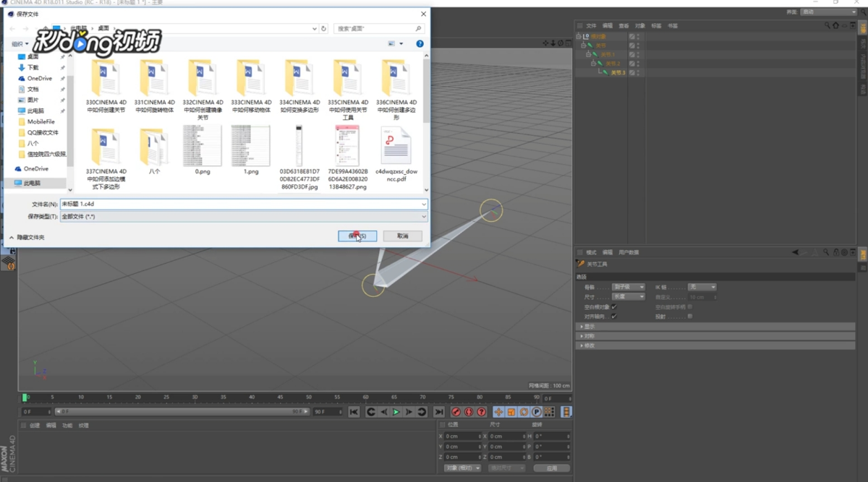This screenshot has height=482, width=868.
Task: Click the 取消 (Cancel) button in the save dialog
Action: (403, 236)
